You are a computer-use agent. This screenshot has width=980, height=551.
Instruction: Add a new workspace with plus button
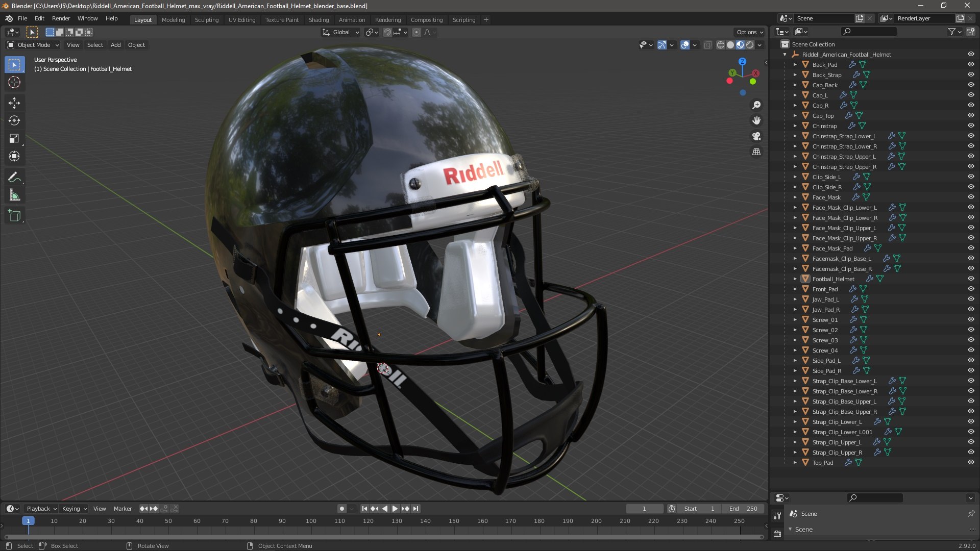point(486,20)
